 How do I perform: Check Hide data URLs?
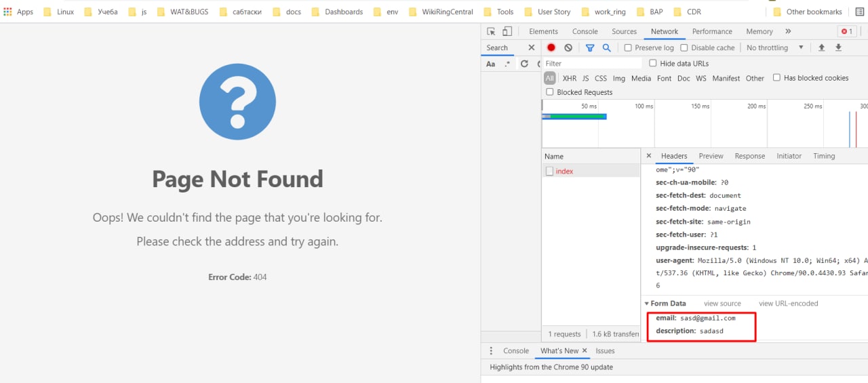pyautogui.click(x=653, y=63)
